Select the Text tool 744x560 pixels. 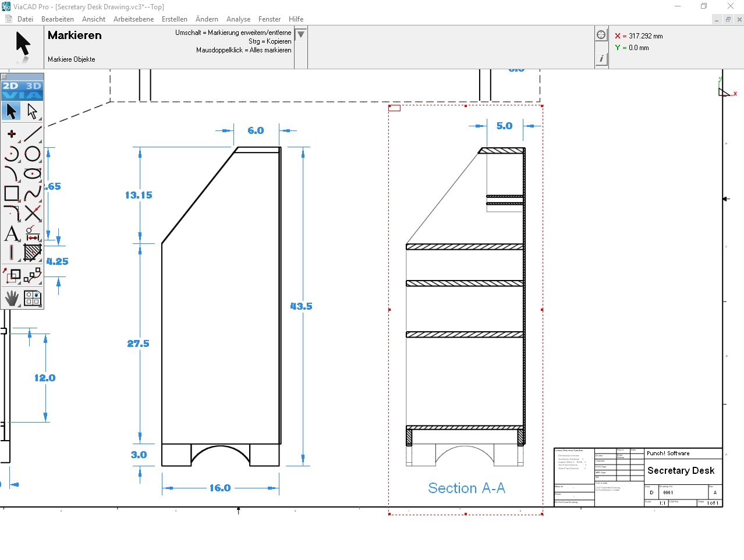[x=11, y=235]
